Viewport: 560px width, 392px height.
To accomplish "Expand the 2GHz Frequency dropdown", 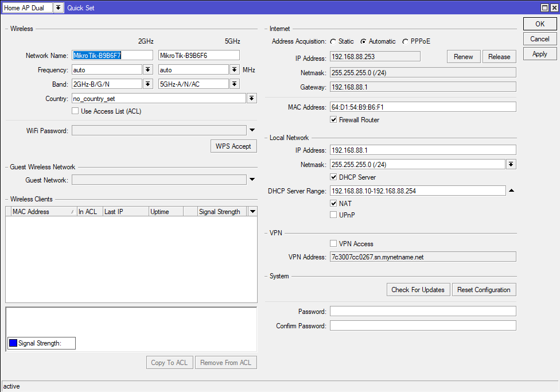I will coord(147,69).
